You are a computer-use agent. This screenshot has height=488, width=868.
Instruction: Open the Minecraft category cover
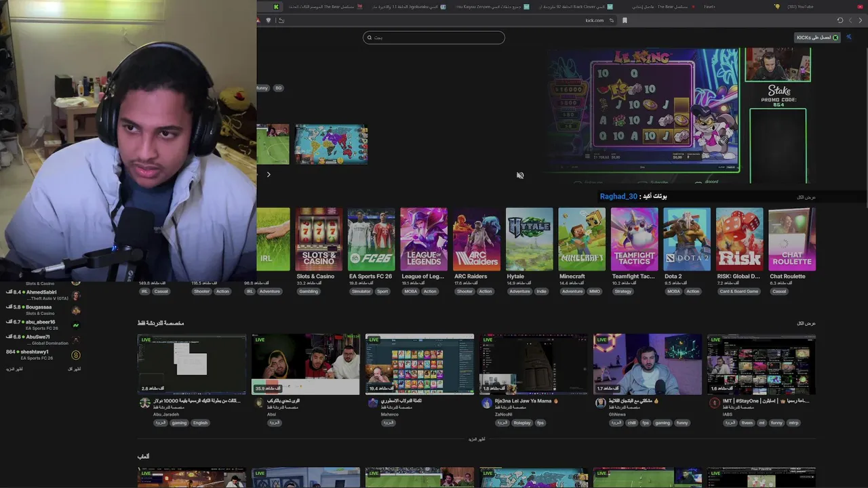582,239
